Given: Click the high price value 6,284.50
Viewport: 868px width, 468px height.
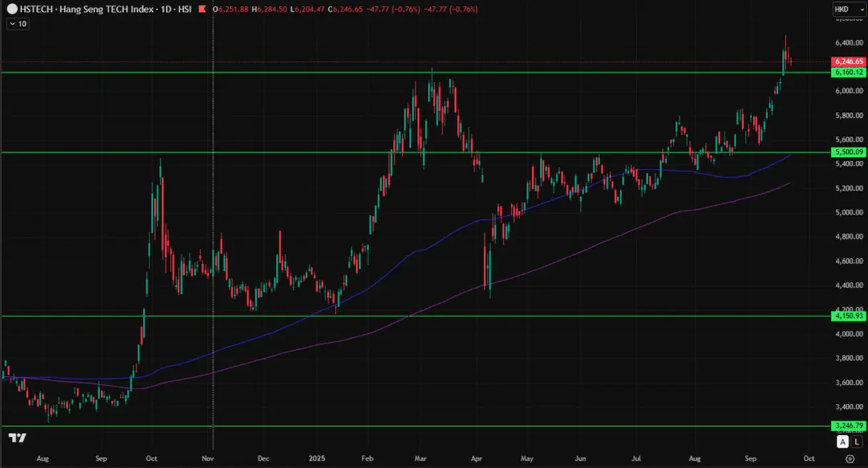Looking at the screenshot, I should [x=271, y=9].
